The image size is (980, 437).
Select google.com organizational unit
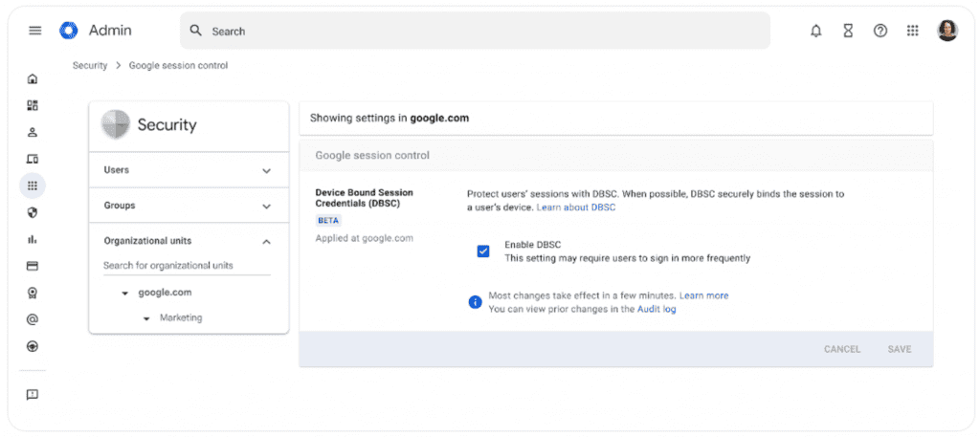pos(165,293)
